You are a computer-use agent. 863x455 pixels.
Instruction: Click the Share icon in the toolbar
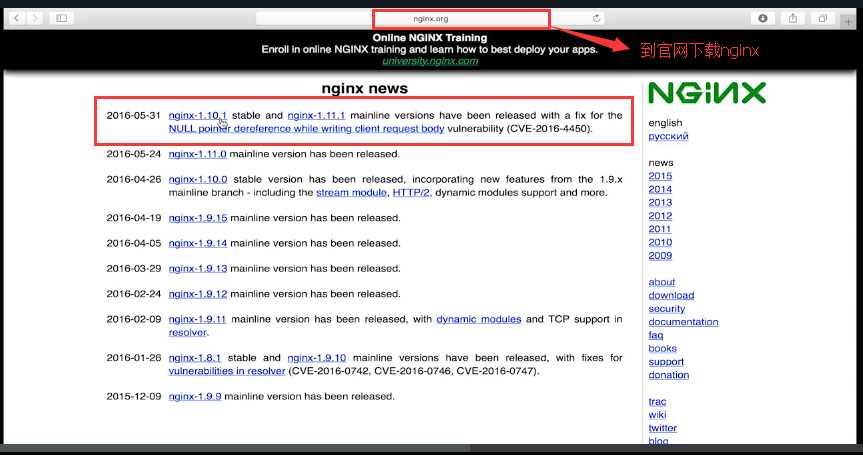(x=793, y=18)
